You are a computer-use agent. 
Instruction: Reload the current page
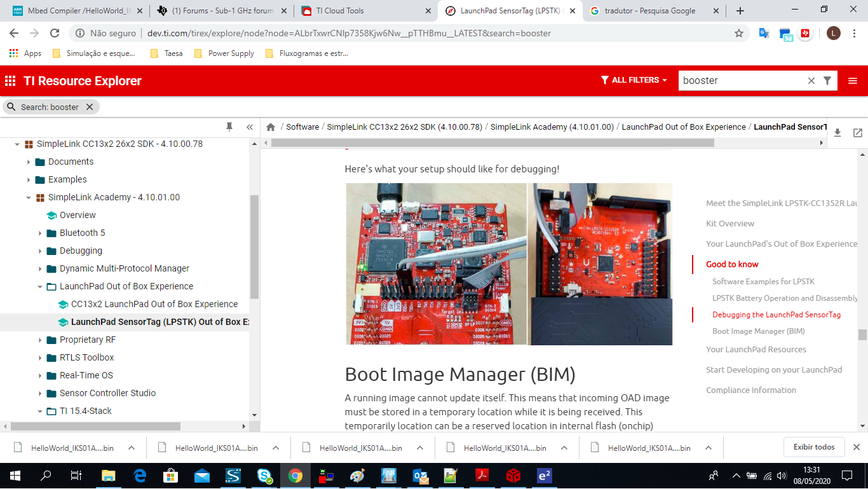pos(55,33)
